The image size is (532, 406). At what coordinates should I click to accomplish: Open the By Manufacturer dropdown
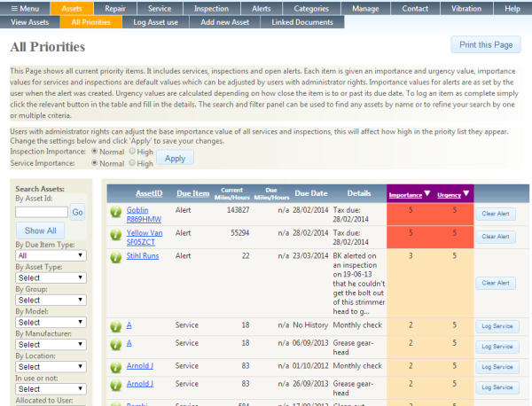tap(51, 345)
